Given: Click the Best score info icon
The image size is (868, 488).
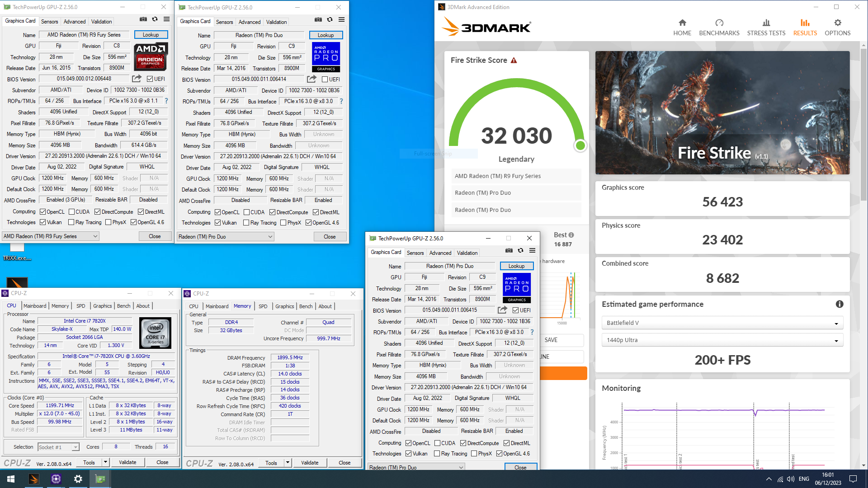Looking at the screenshot, I should [571, 235].
